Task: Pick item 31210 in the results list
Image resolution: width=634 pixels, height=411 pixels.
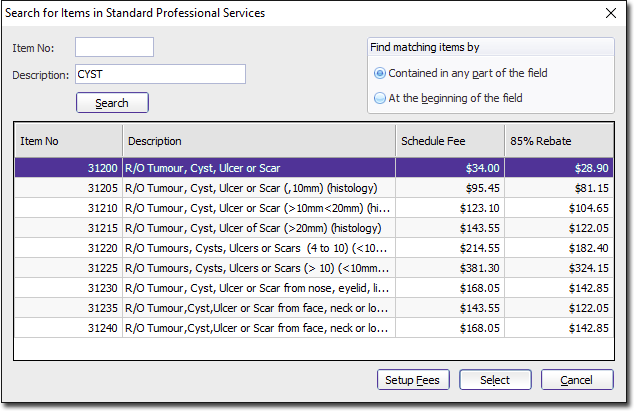Action: pos(258,208)
